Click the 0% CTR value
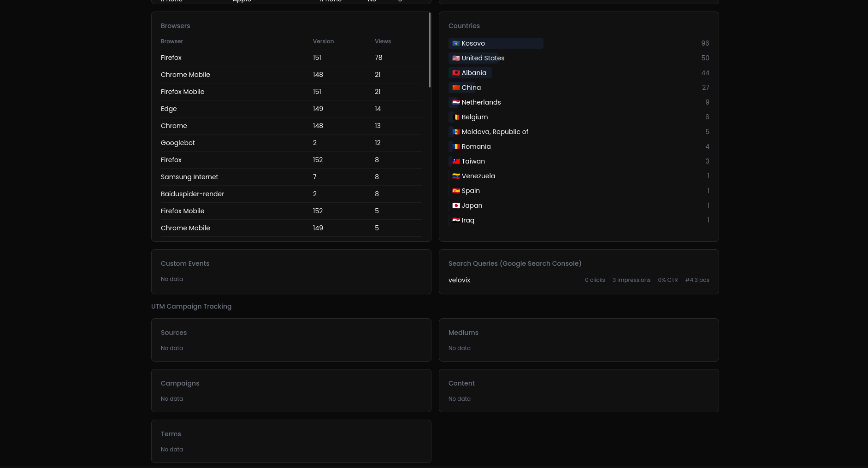This screenshot has height=468, width=868. coord(667,280)
